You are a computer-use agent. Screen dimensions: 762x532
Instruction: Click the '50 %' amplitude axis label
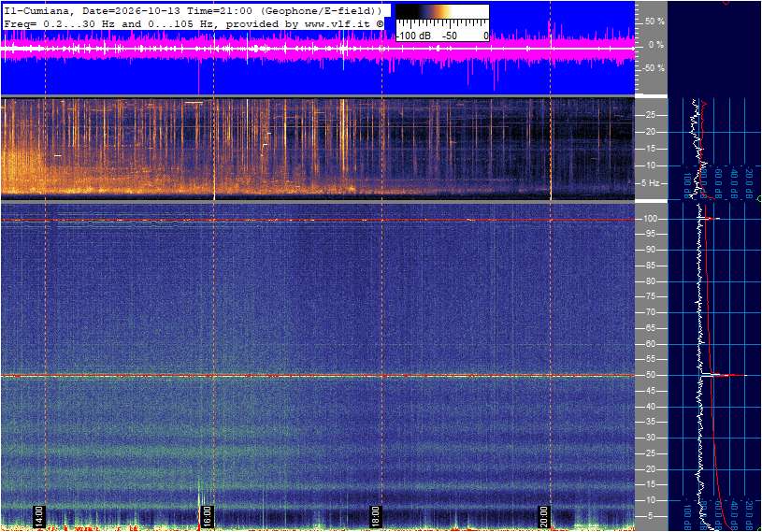coord(654,22)
